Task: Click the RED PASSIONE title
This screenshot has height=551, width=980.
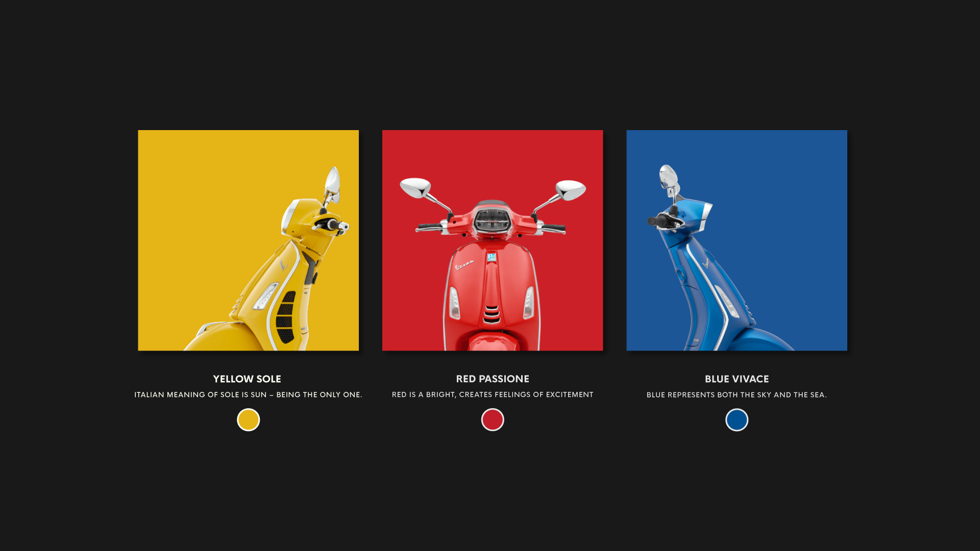Action: coord(493,379)
